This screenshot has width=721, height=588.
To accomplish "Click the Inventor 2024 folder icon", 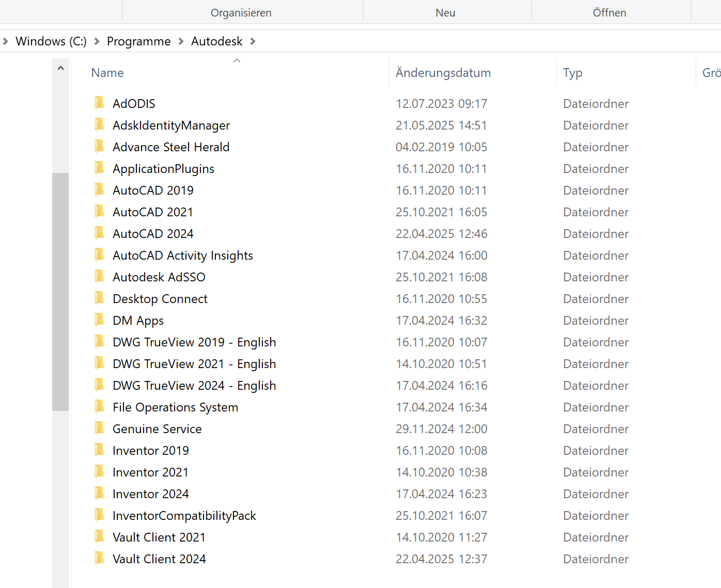I will [x=99, y=493].
